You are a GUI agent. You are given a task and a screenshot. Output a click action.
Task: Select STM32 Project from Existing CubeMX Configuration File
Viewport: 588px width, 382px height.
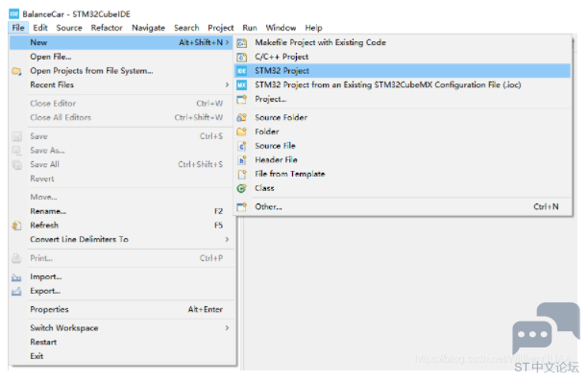tap(403, 85)
